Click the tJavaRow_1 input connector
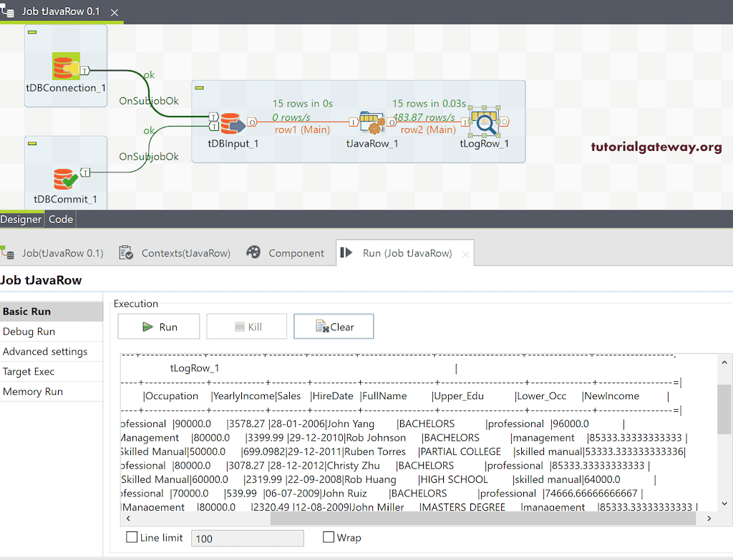The width and height of the screenshot is (733, 560). [x=354, y=122]
